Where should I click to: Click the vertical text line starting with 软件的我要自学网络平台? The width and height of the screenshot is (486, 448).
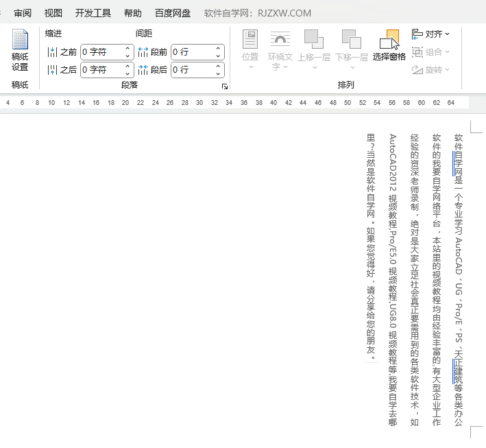[437, 280]
